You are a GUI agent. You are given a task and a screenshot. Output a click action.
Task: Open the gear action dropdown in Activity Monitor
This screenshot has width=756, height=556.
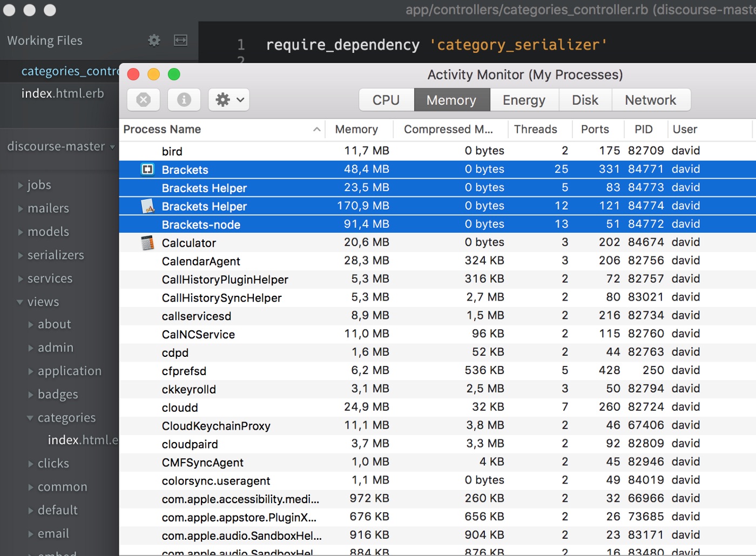point(229,100)
